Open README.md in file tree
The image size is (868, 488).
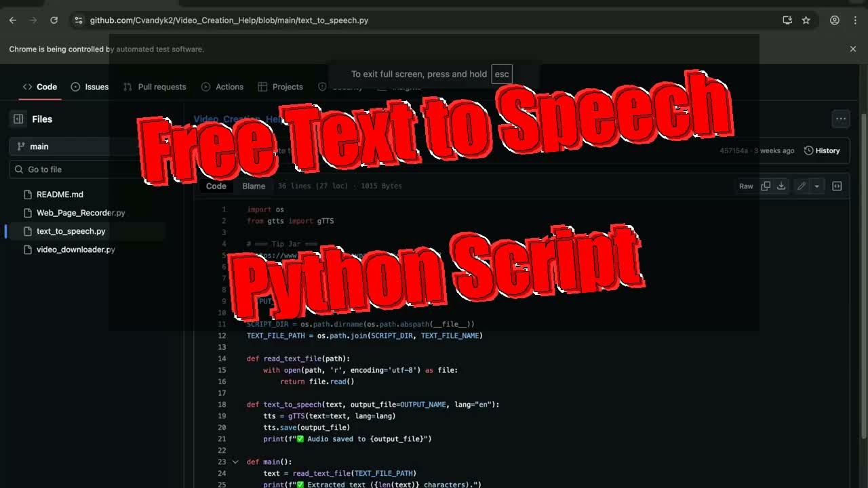(x=60, y=195)
